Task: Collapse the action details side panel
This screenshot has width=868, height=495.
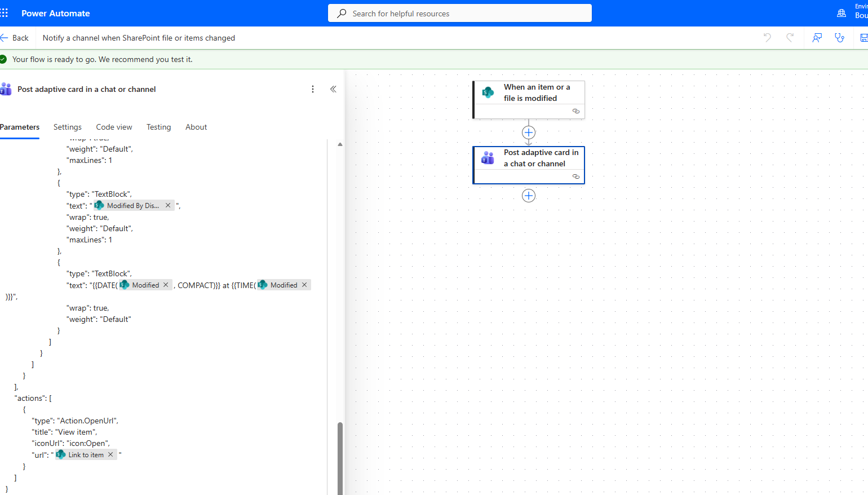Action: click(333, 89)
